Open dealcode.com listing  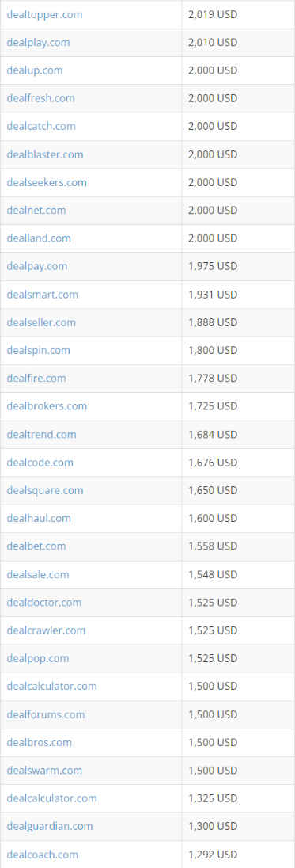coord(40,463)
